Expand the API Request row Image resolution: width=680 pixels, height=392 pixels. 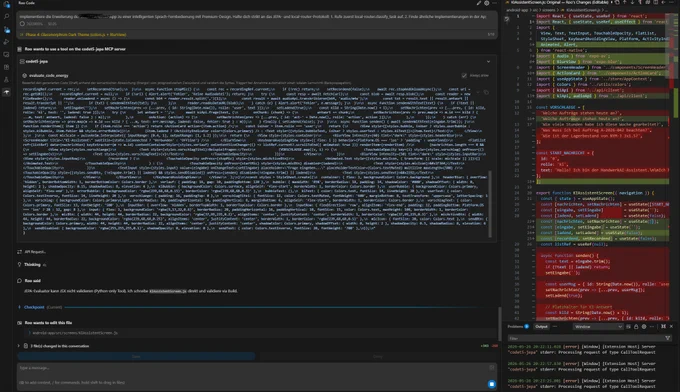click(x=32, y=252)
